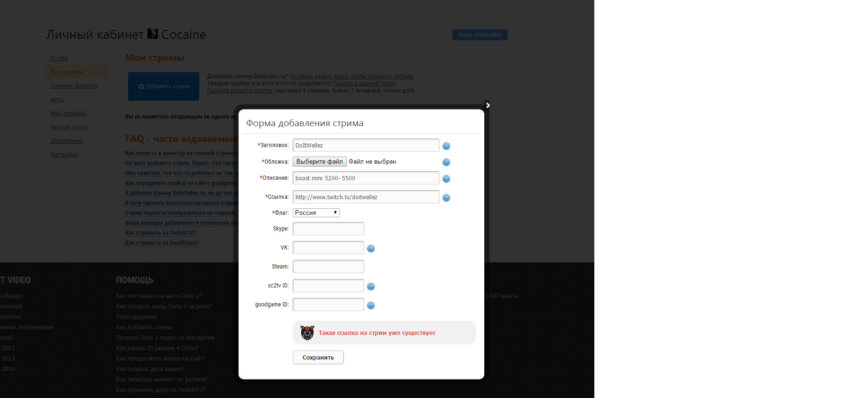Screen dimensions: 868x398
Task: Open FAQ link Как определить свой id
Action: click(x=181, y=183)
